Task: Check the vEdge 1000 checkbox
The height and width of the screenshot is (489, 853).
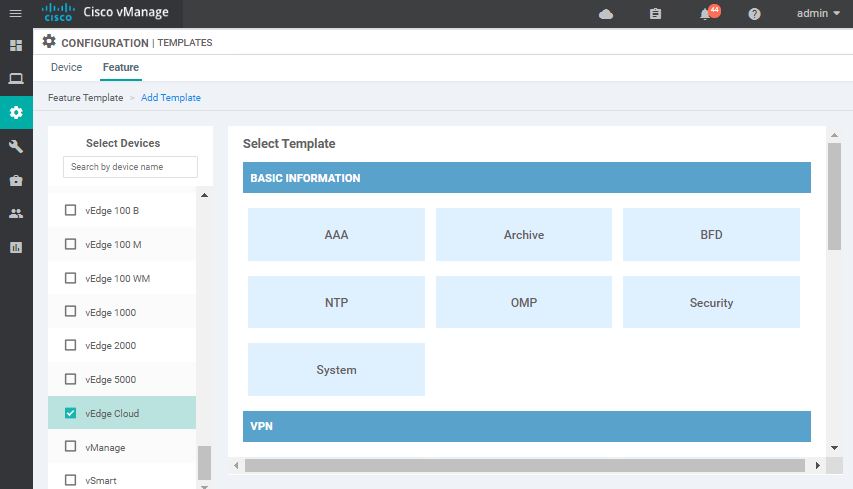Action: click(x=70, y=312)
